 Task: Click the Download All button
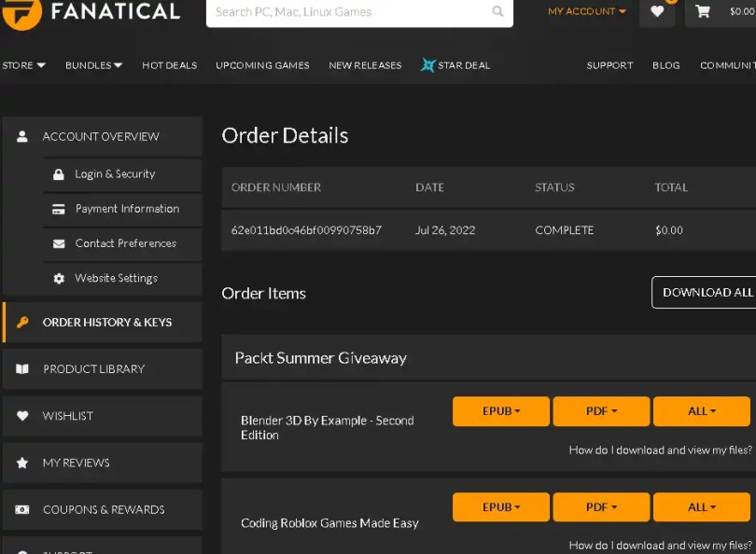pos(704,292)
